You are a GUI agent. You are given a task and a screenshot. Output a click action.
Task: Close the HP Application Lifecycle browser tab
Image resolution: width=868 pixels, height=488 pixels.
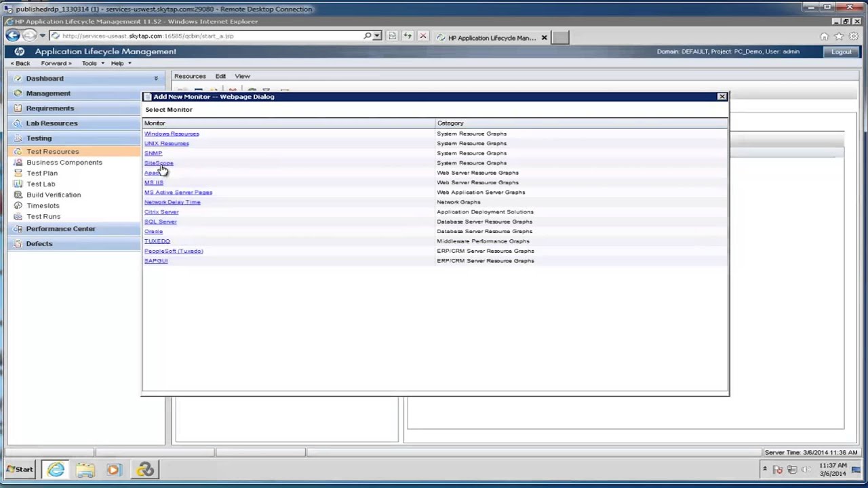[544, 38]
